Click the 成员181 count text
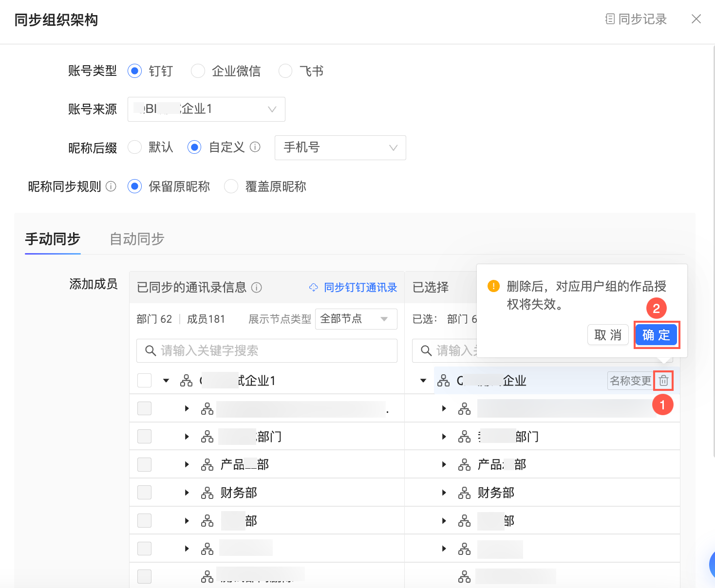 click(206, 319)
